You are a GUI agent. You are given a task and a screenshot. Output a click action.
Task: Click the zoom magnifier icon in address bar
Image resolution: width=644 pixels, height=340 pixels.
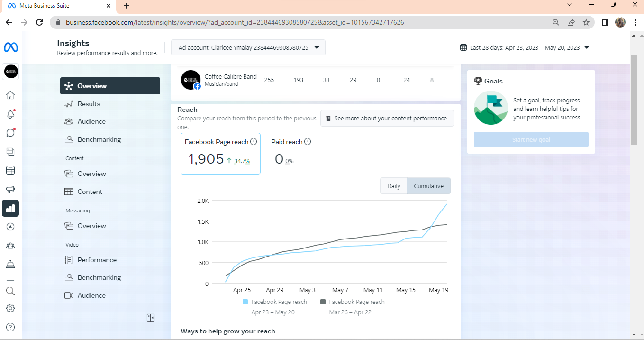pyautogui.click(x=556, y=22)
